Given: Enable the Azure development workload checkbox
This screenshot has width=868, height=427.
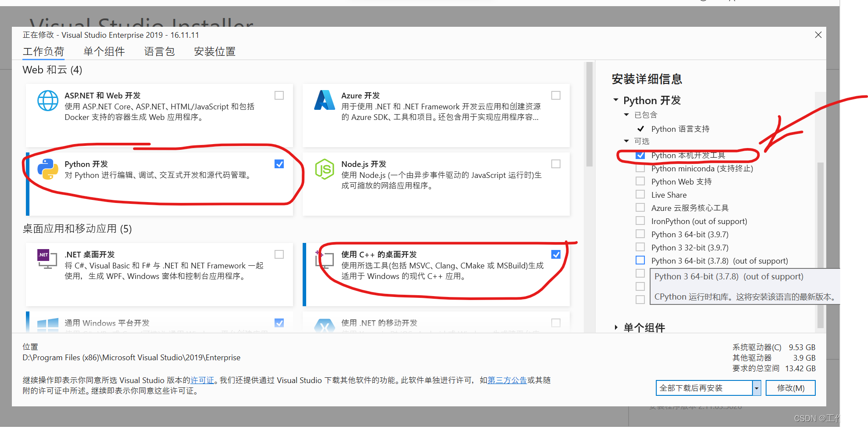Looking at the screenshot, I should (556, 95).
